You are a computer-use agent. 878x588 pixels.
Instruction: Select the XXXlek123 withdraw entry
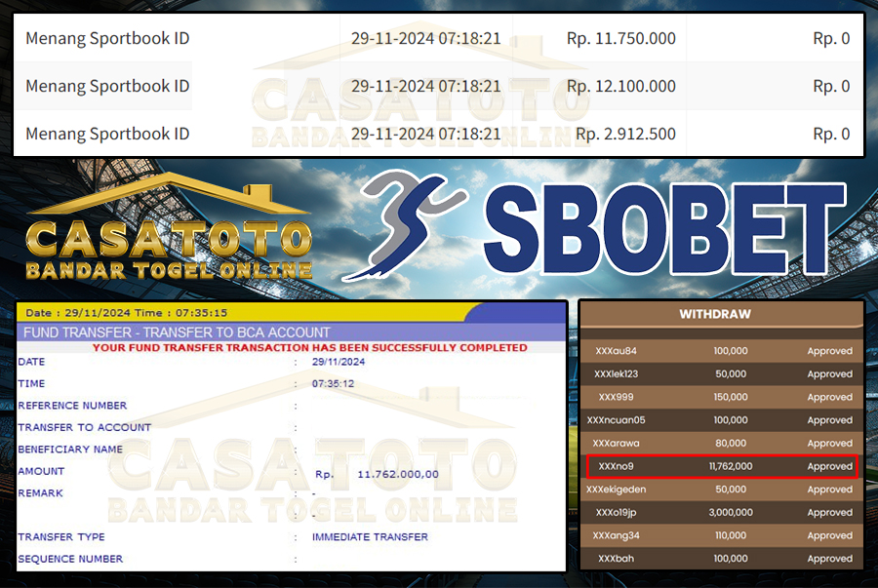pos(616,373)
